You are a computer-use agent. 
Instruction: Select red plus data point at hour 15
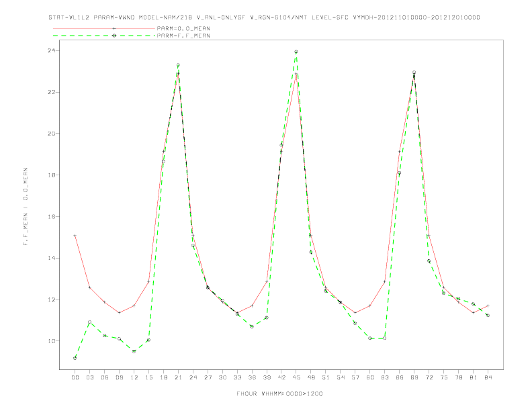(x=148, y=281)
